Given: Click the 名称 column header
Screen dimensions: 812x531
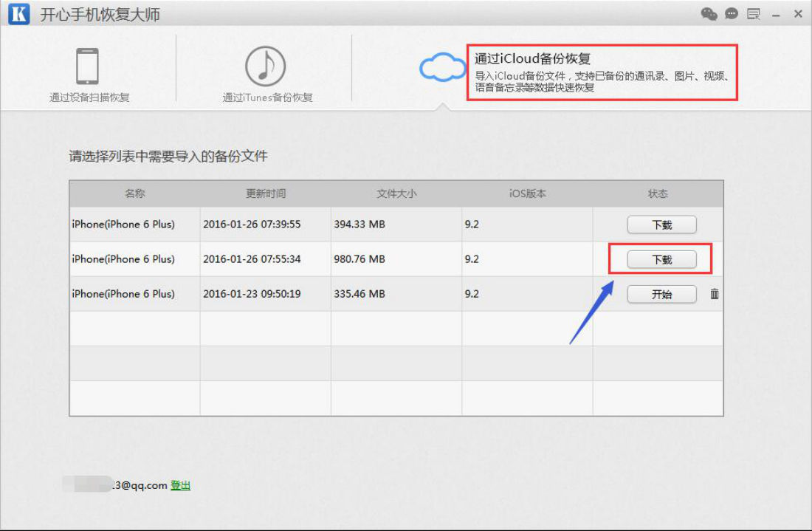Looking at the screenshot, I should coord(134,193).
